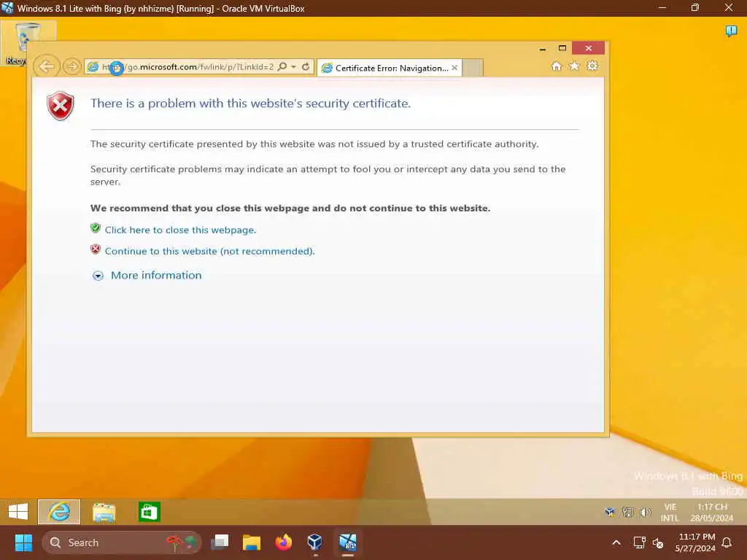Open Task View on host taskbar

point(220,542)
